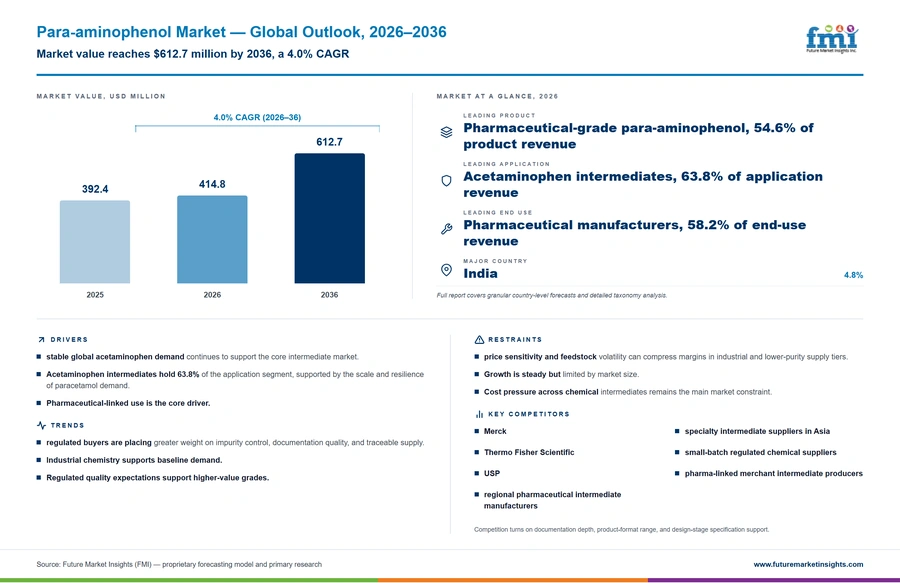Select the dark 2036 bar in the chart

click(329, 218)
